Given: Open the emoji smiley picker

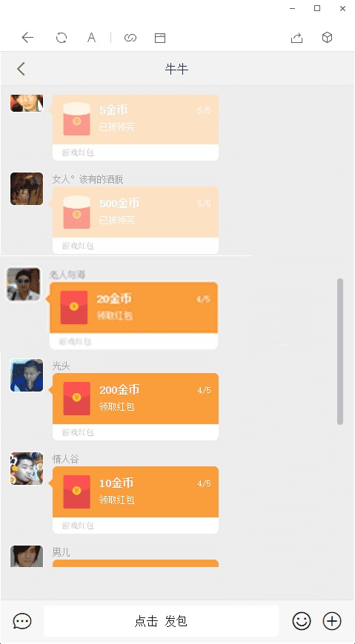Looking at the screenshot, I should [x=302, y=620].
